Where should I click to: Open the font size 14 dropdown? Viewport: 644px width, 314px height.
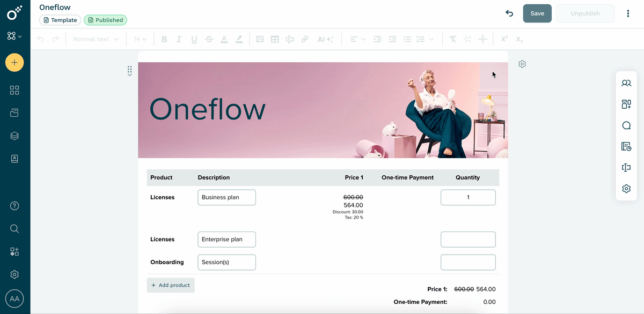point(141,39)
